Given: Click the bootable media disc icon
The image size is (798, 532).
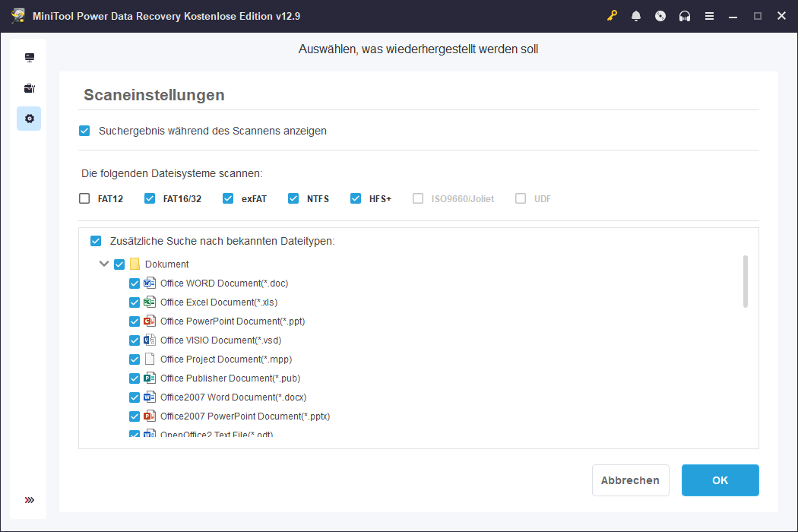Looking at the screenshot, I should click(x=660, y=16).
